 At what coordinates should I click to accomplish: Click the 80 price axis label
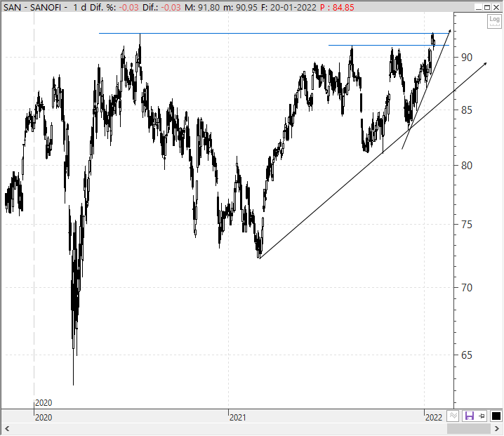click(x=466, y=166)
